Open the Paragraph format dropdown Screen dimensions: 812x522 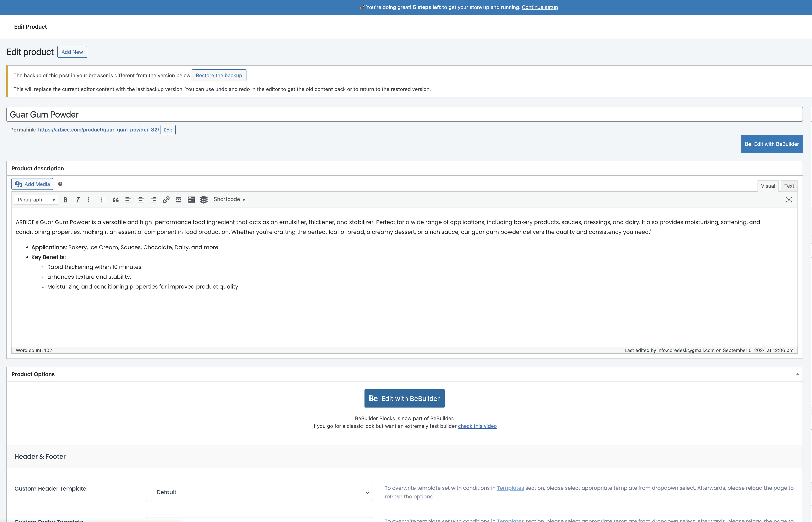[36, 200]
